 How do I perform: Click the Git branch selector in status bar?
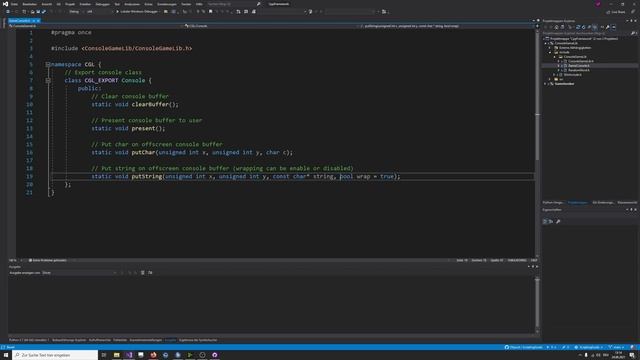click(x=617, y=347)
